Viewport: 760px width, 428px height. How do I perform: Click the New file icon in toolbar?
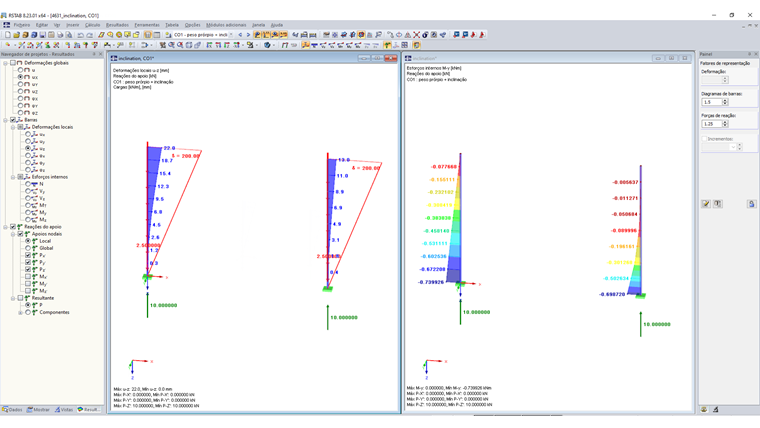8,35
